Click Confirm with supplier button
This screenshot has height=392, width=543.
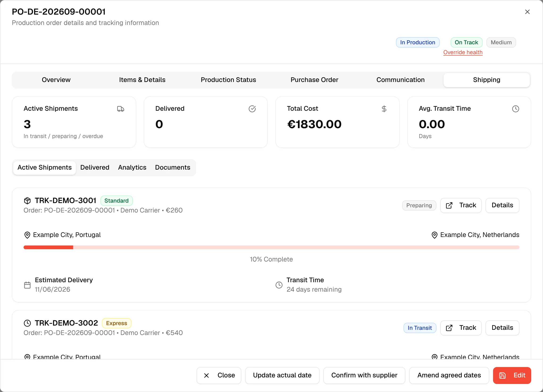point(364,375)
